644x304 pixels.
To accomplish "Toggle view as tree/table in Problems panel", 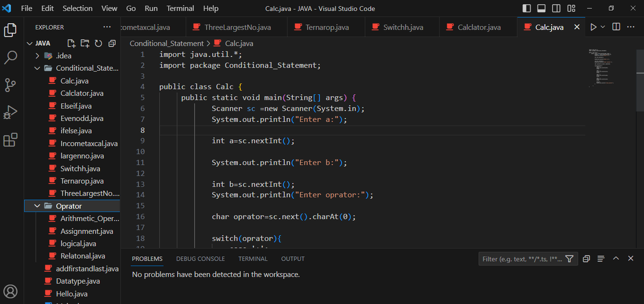I will click(x=601, y=259).
